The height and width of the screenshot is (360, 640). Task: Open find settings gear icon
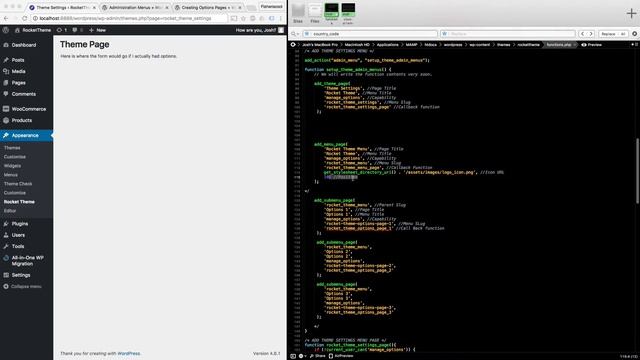(x=634, y=34)
